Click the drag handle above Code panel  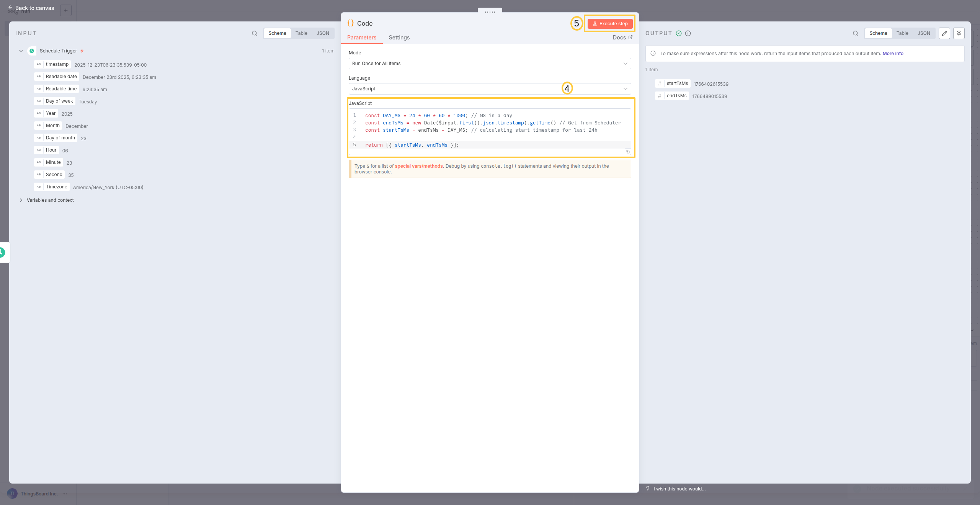[490, 12]
